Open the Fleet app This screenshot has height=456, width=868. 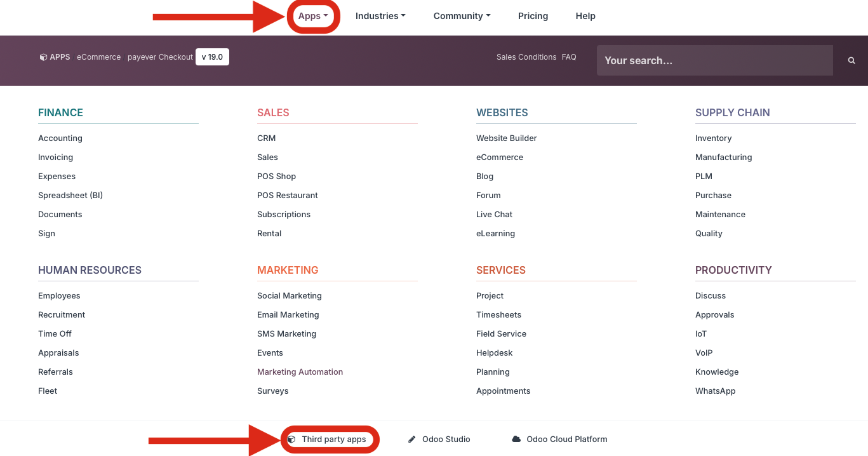pos(48,391)
